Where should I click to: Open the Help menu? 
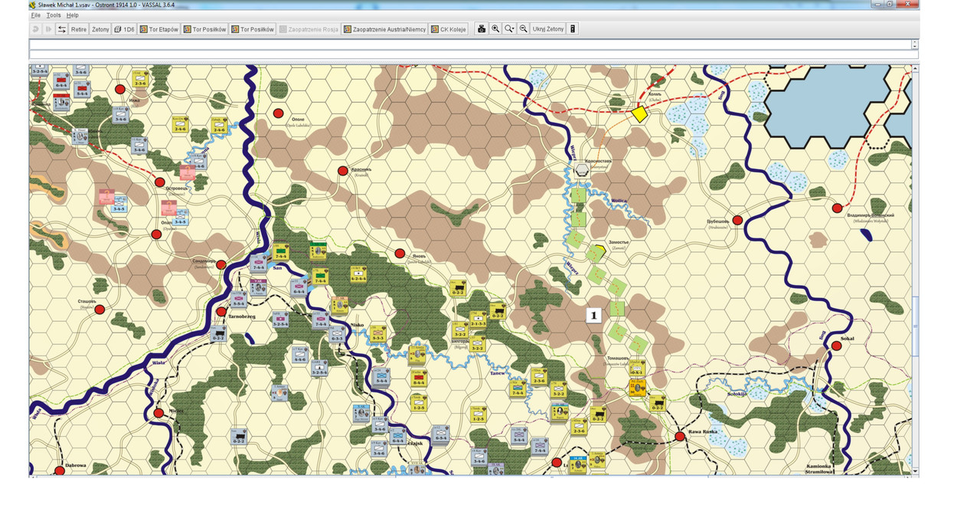pos(72,15)
